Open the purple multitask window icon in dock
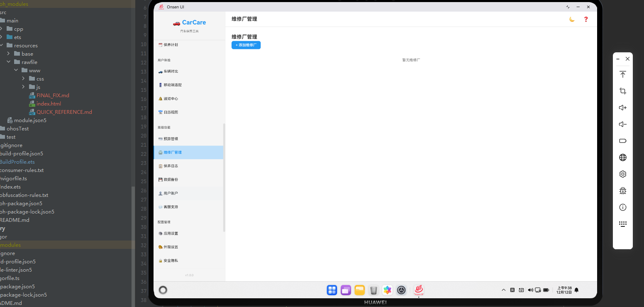Image resolution: width=644 pixels, height=307 pixels. click(346, 290)
